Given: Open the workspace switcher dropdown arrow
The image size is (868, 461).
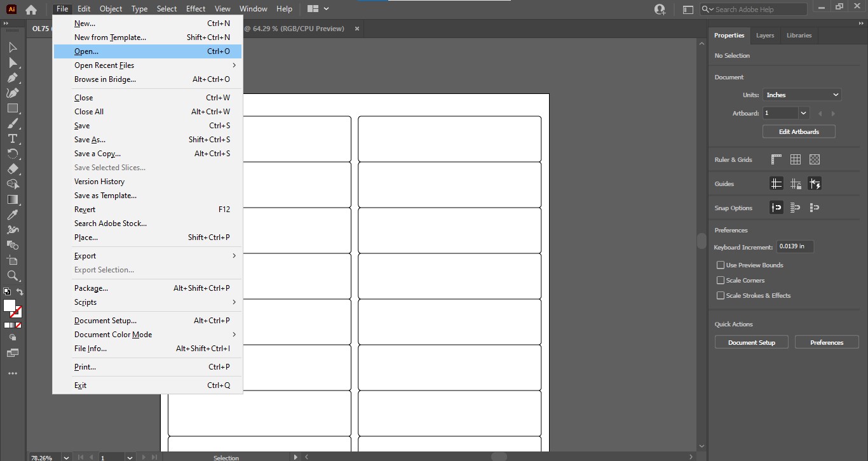Looking at the screenshot, I should pyautogui.click(x=326, y=9).
